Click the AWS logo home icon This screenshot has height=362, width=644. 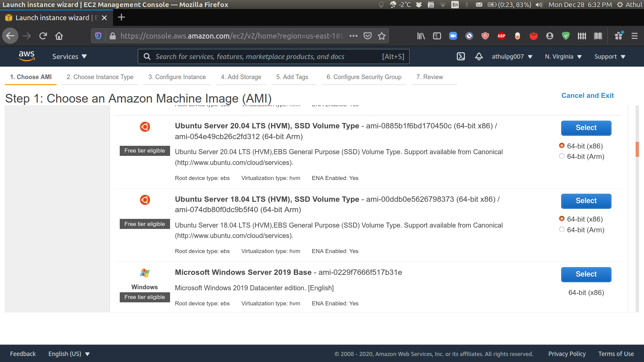click(x=26, y=56)
